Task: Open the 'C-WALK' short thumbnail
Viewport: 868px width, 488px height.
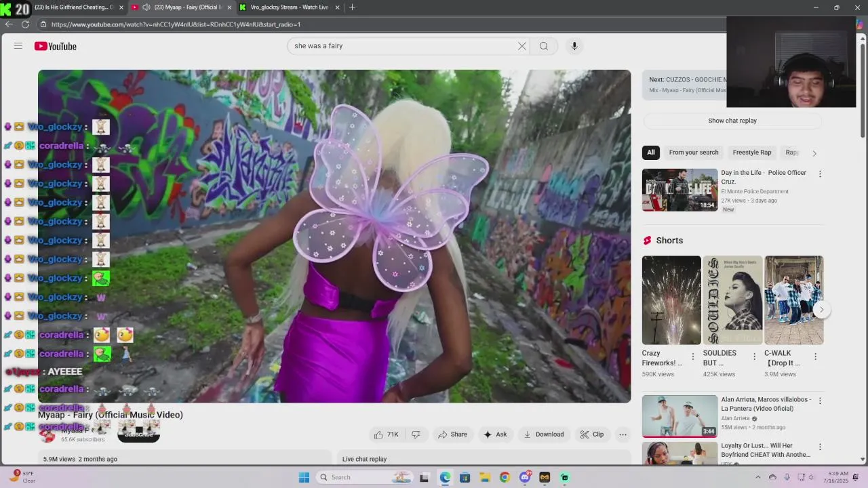Action: pos(794,300)
